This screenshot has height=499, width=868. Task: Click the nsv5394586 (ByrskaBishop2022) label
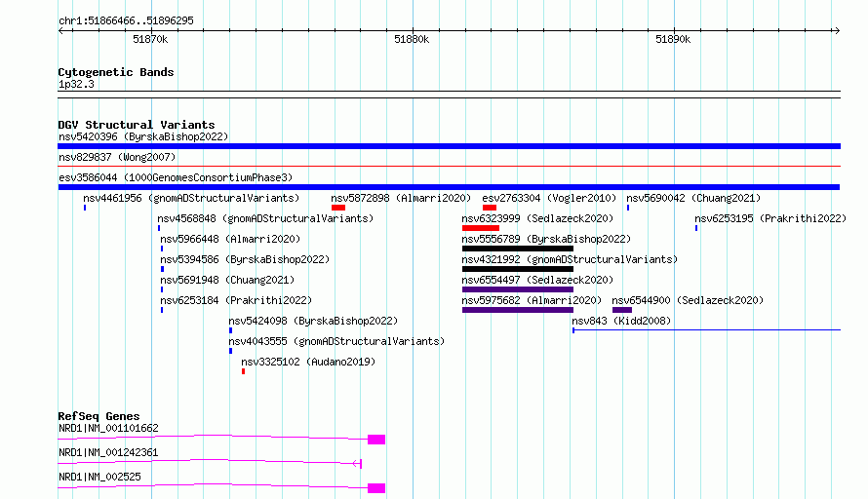point(245,259)
